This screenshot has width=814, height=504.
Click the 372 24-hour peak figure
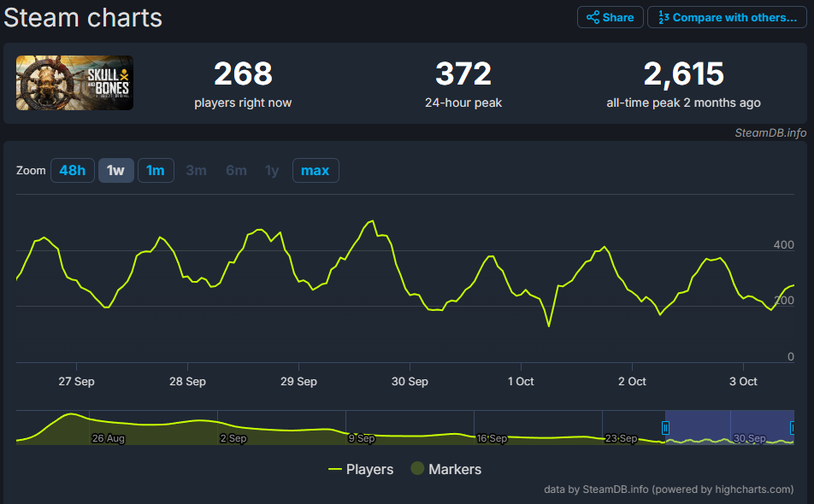point(463,73)
